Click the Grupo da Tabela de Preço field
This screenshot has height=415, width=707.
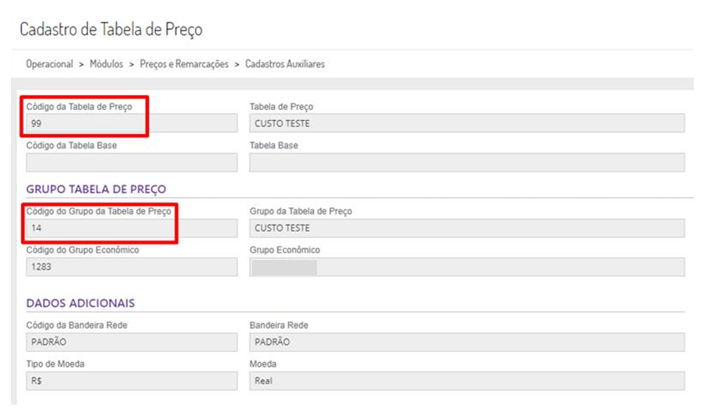466,228
